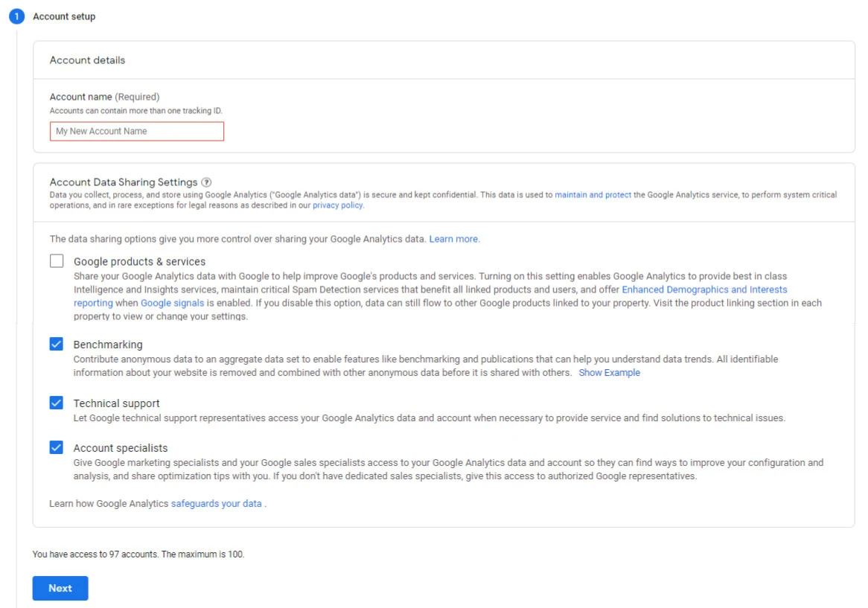Uncheck the Technical support checkbox
Image resolution: width=868 pixels, height=608 pixels.
click(57, 402)
